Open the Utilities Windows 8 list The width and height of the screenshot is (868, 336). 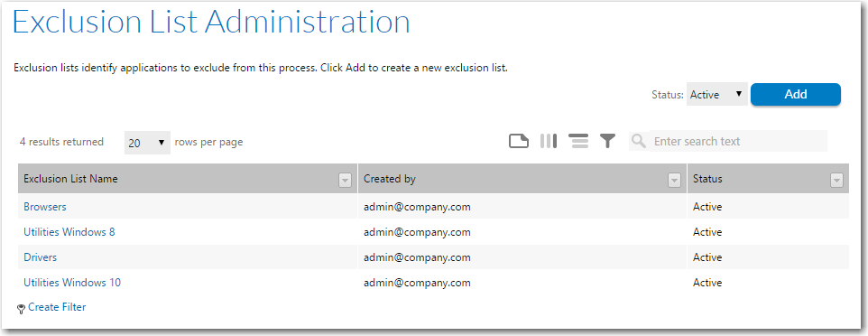pos(69,232)
